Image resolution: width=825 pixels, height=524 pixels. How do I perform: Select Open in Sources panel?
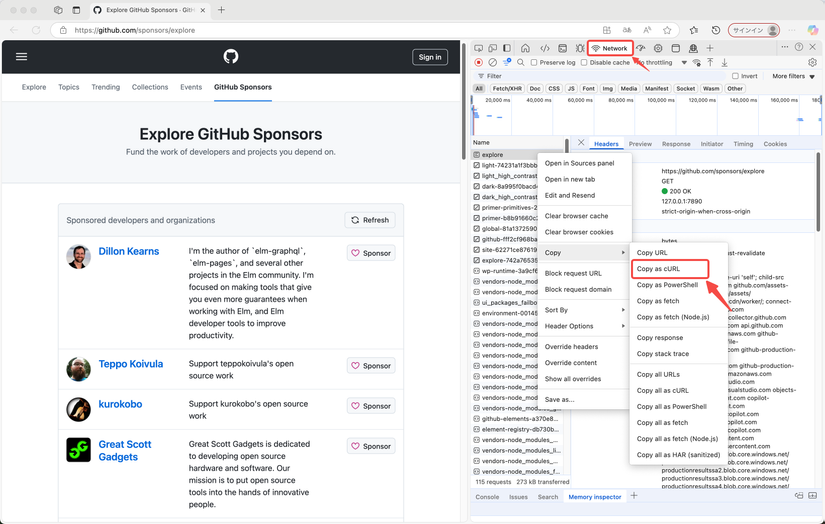coord(579,163)
